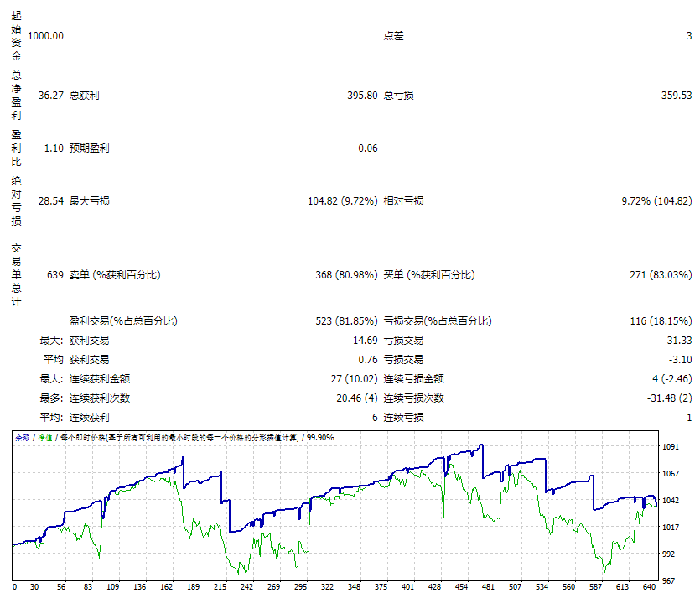
Task: Select the 总获利 value 395.80
Action: pos(362,95)
